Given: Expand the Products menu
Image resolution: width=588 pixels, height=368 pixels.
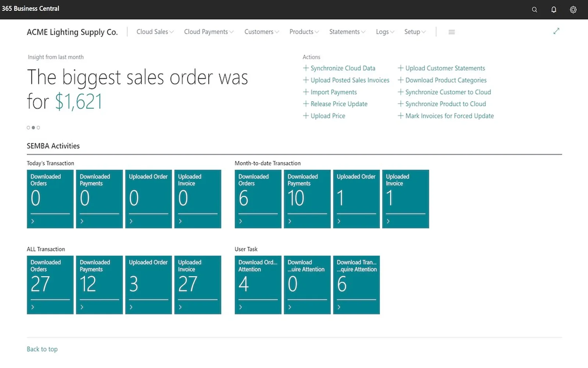Looking at the screenshot, I should click(304, 32).
